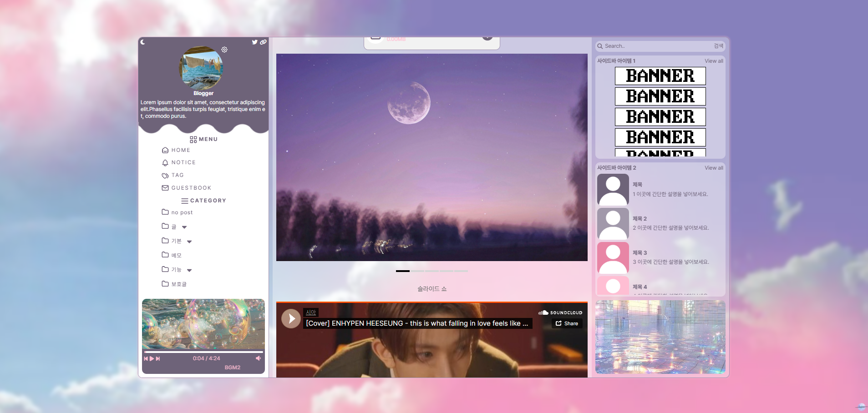Expand the 기본 category dropdown arrow
The width and height of the screenshot is (868, 413).
[x=189, y=242]
